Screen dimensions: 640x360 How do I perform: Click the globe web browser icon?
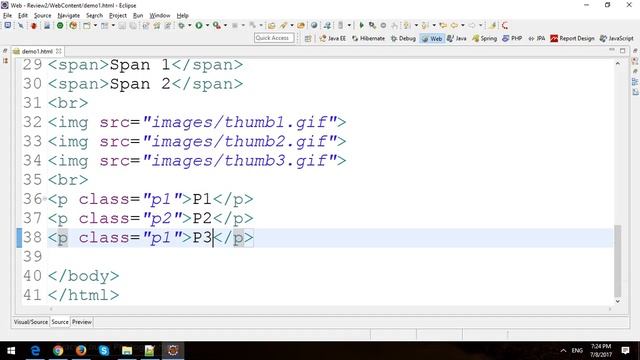(314, 25)
